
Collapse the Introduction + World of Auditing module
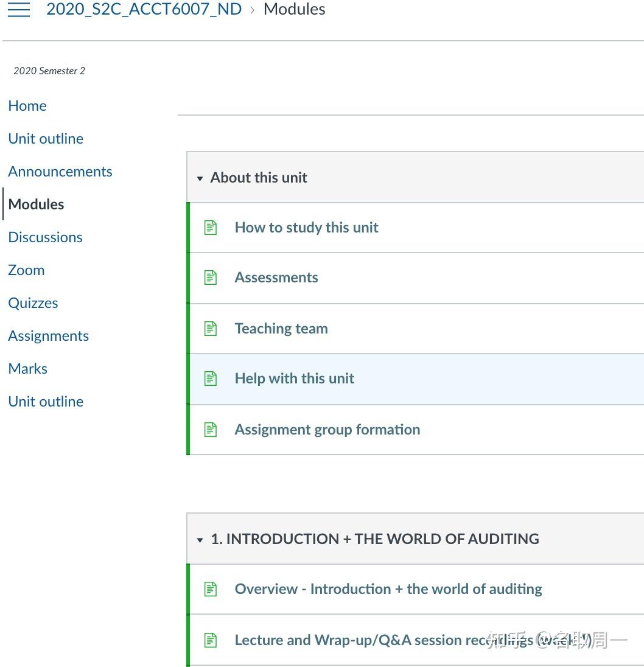coord(200,540)
